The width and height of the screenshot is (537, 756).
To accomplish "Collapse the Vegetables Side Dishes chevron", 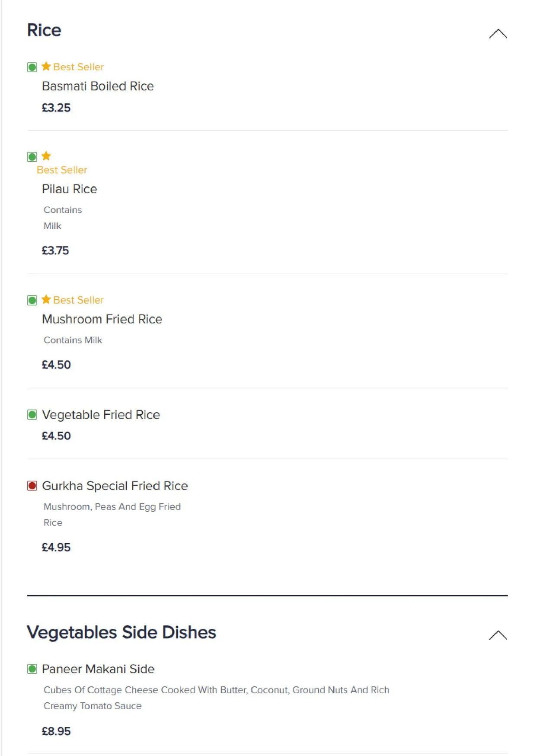I will point(498,635).
